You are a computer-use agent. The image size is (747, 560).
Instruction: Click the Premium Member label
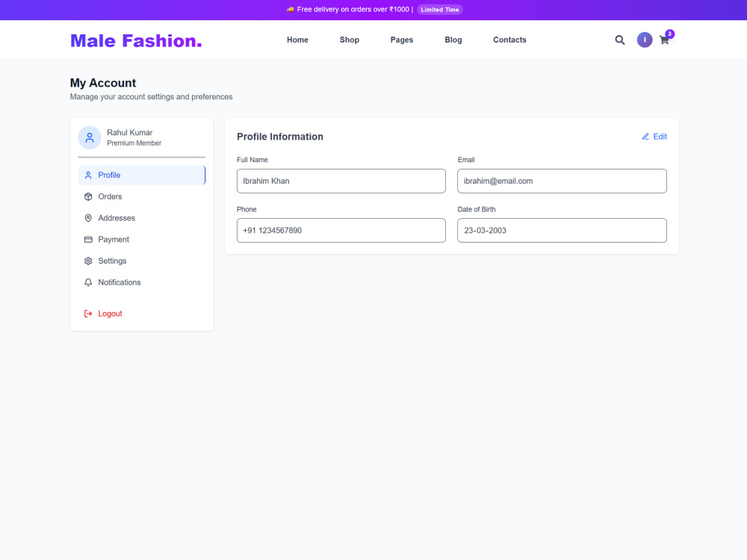pos(134,143)
